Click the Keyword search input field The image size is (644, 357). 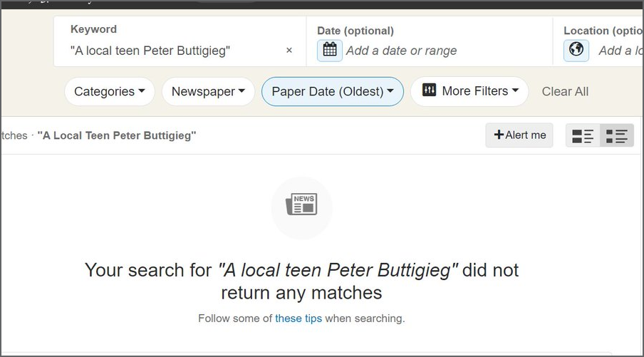coord(171,51)
